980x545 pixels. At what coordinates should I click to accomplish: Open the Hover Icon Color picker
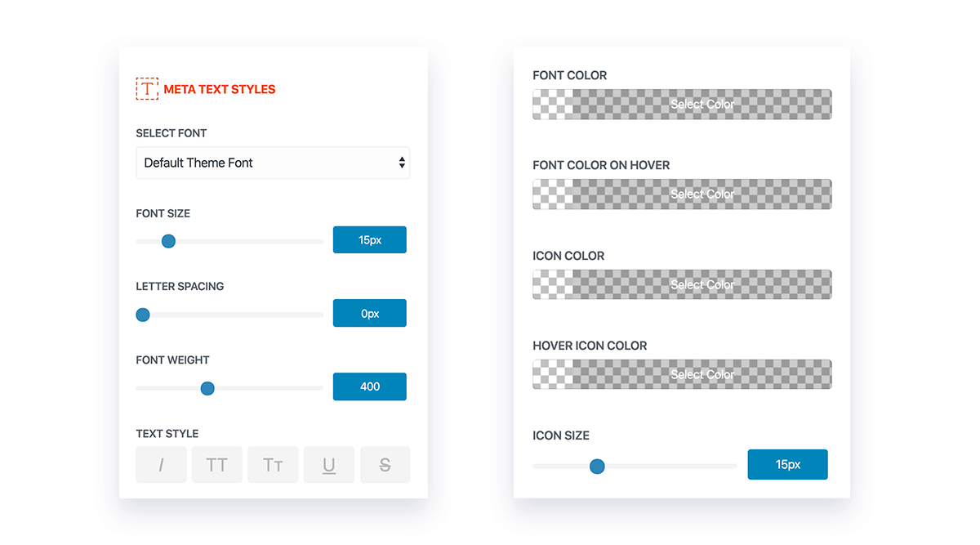(682, 374)
